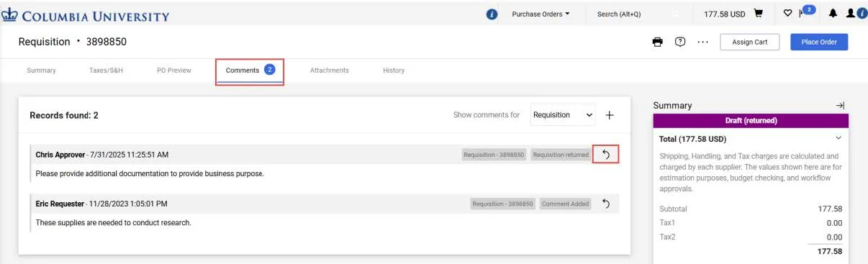Open action items flag with badge
Viewport: 868px width, 264px height.
[x=806, y=12]
